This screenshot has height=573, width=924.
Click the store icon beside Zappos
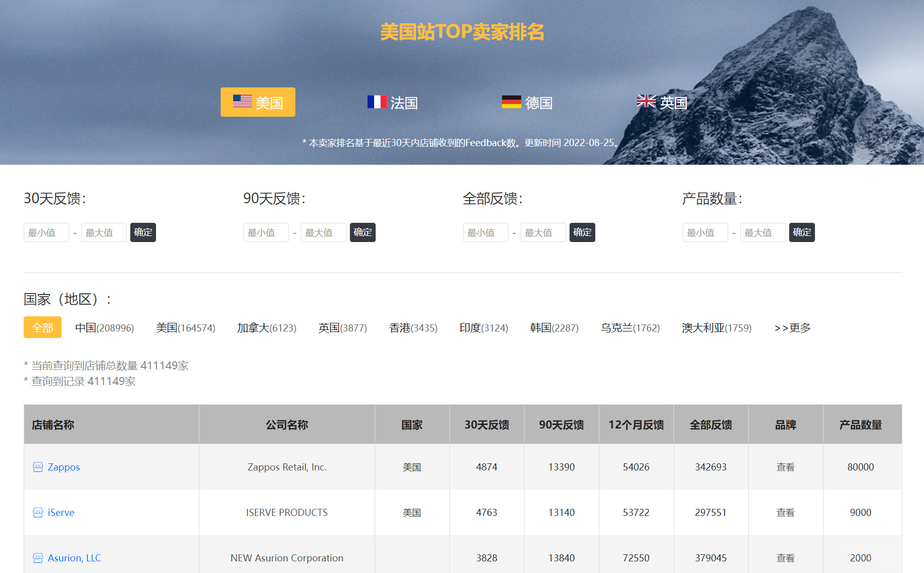38,467
